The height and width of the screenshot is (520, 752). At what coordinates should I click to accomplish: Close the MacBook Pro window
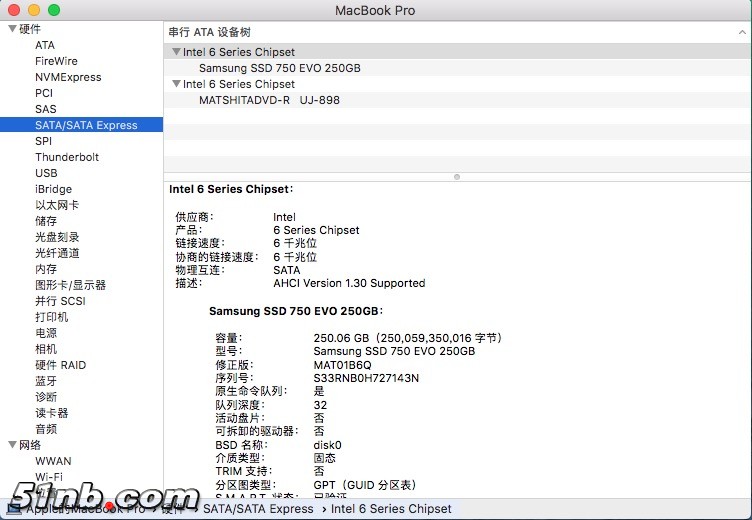coord(14,10)
